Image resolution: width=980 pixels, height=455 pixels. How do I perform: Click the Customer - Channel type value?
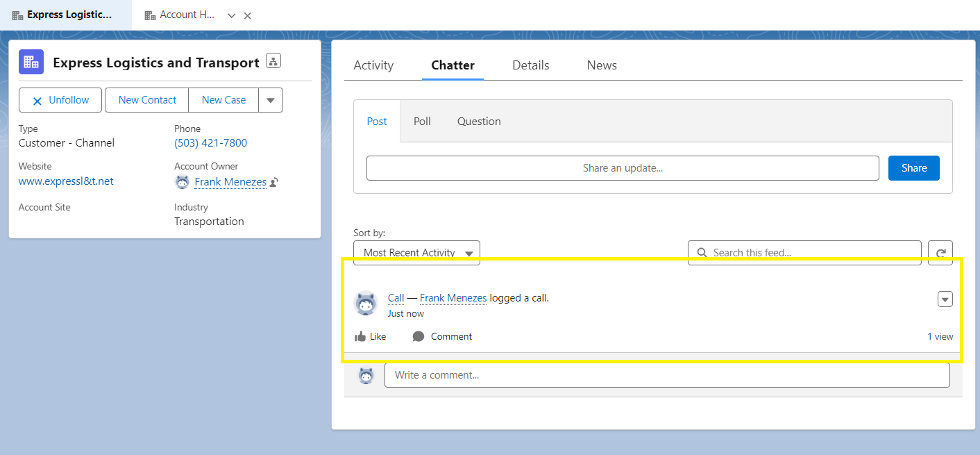(67, 143)
